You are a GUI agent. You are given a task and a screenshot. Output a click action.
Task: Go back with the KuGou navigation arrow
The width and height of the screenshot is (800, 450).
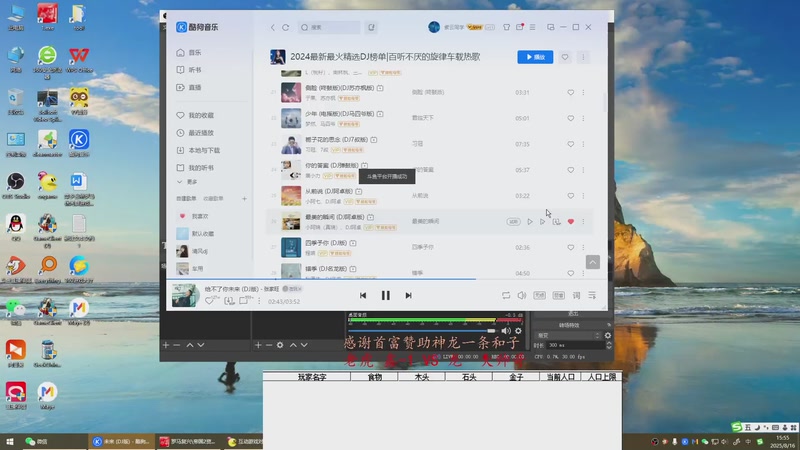[x=272, y=28]
